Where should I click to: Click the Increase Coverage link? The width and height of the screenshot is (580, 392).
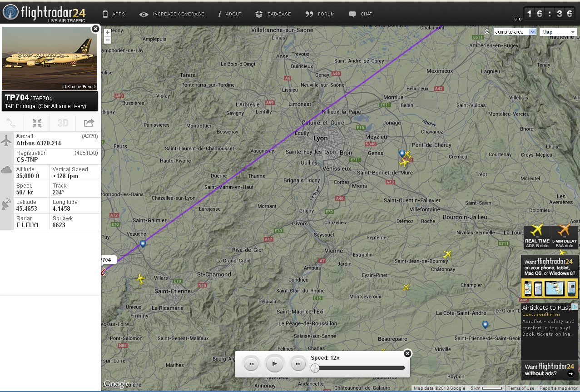click(172, 14)
